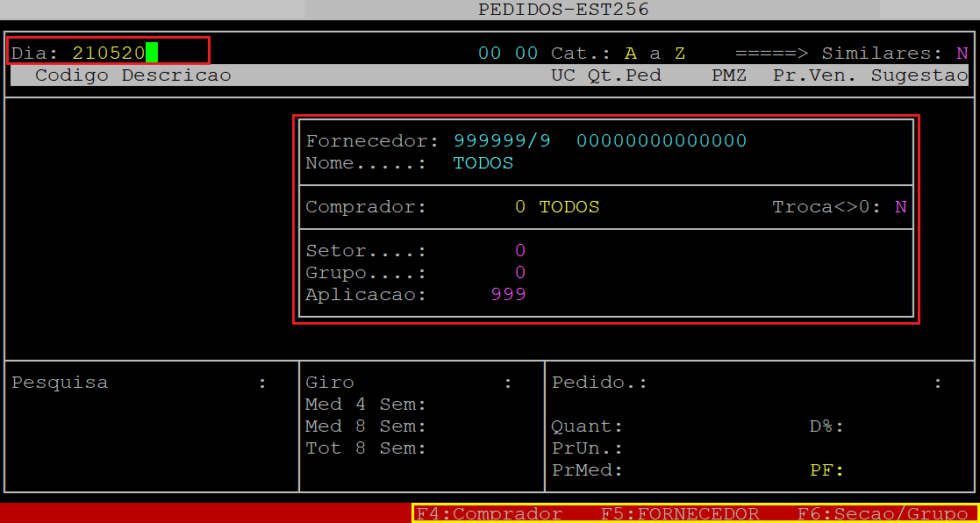Toggle the Troca<>0 N value
980x523 pixels.
pyautogui.click(x=900, y=207)
